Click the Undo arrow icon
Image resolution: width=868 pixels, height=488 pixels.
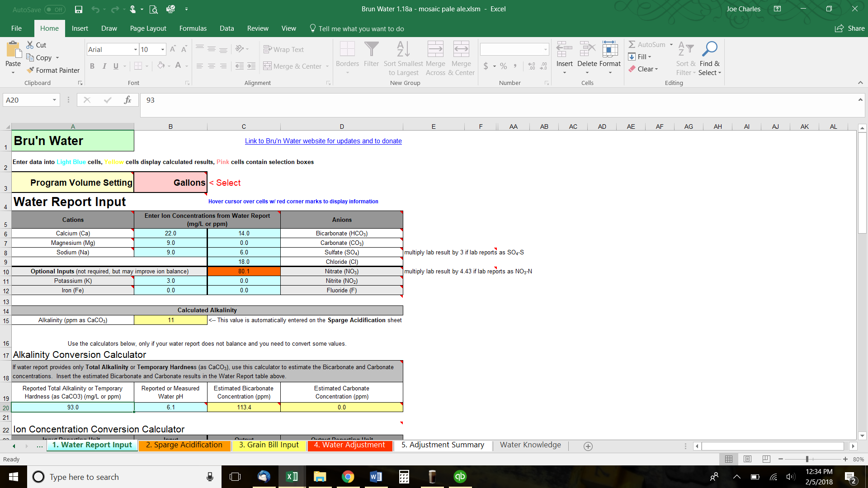[x=95, y=9]
